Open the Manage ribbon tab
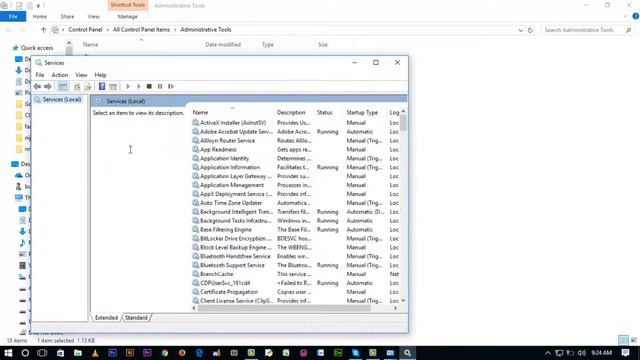The image size is (640, 360). (127, 16)
